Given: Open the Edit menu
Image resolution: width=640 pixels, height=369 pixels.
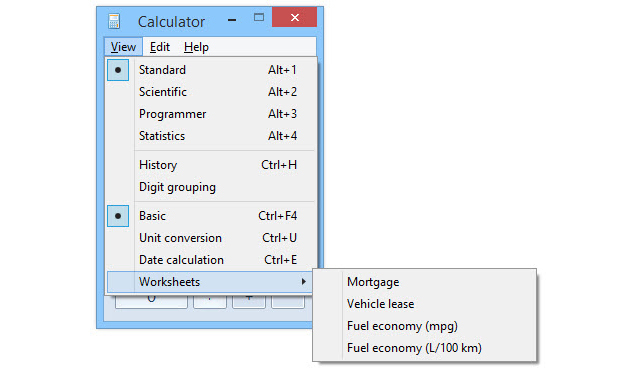Looking at the screenshot, I should [160, 47].
